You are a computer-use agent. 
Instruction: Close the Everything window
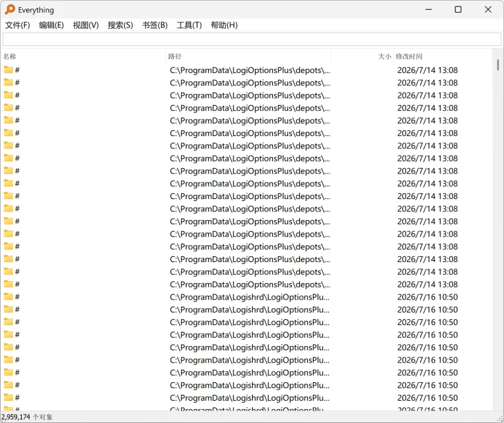488,10
